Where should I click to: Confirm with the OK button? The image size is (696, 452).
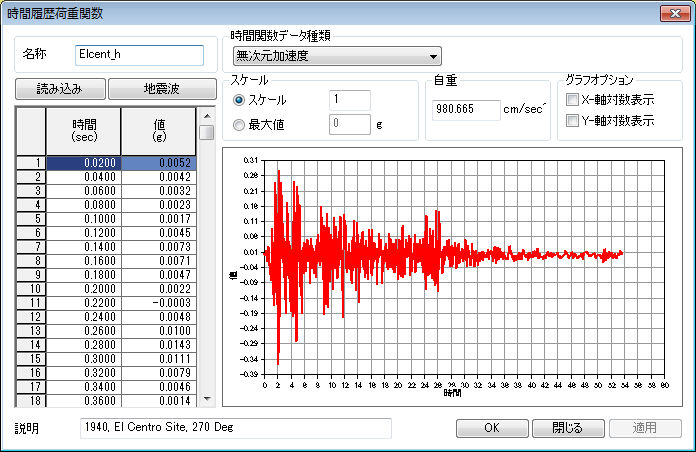point(492,428)
